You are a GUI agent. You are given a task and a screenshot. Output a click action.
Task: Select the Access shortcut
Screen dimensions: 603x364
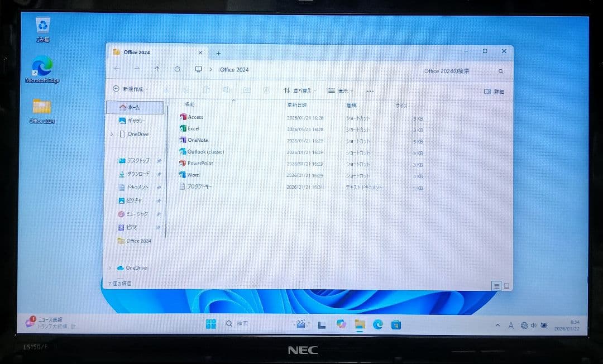pos(194,117)
